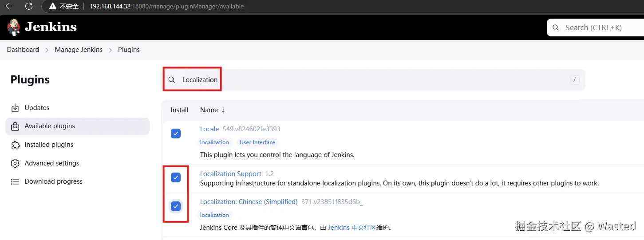The height and width of the screenshot is (240, 644).
Task: Click the Plugins breadcrumb
Action: (x=129, y=50)
